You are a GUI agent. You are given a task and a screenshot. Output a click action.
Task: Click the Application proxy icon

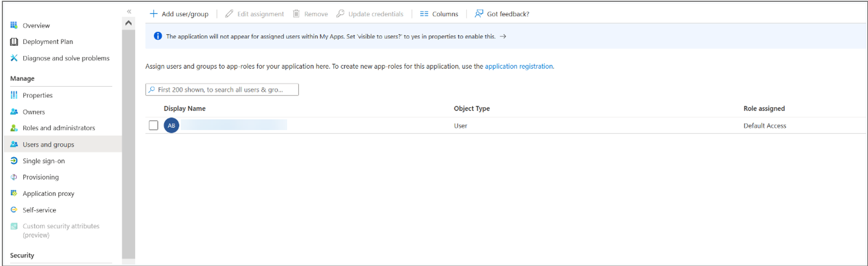(14, 193)
